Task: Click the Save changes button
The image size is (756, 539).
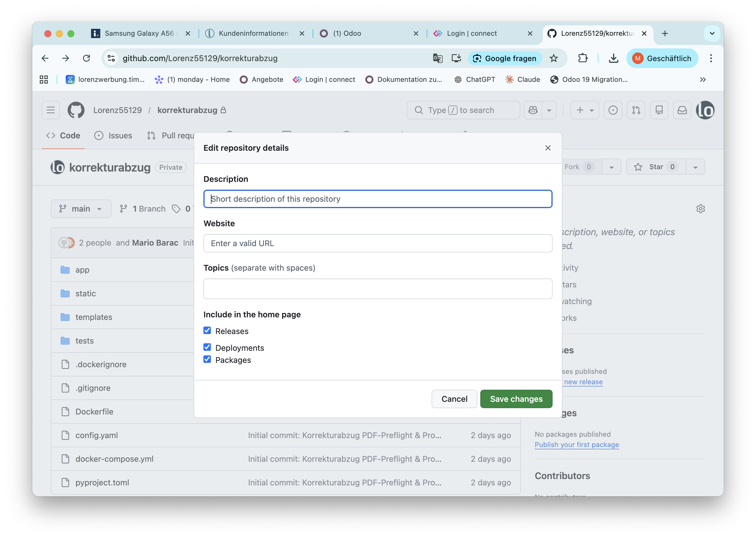Action: [516, 399]
